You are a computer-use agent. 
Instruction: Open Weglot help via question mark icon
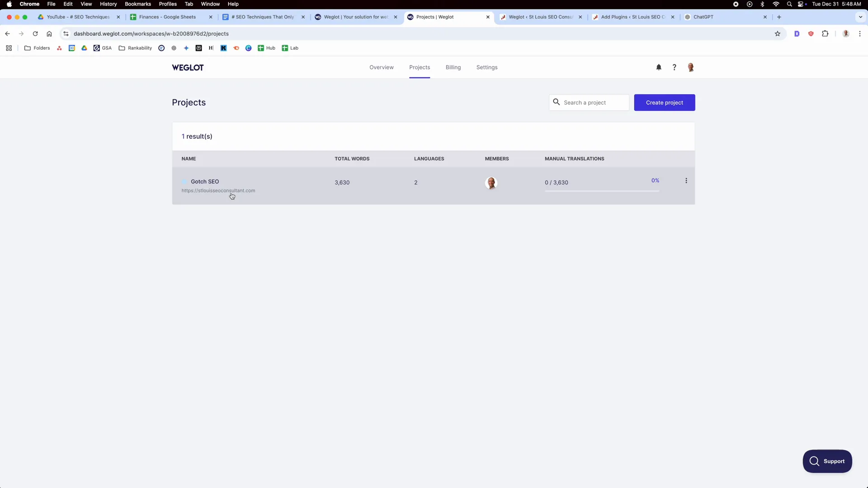674,67
